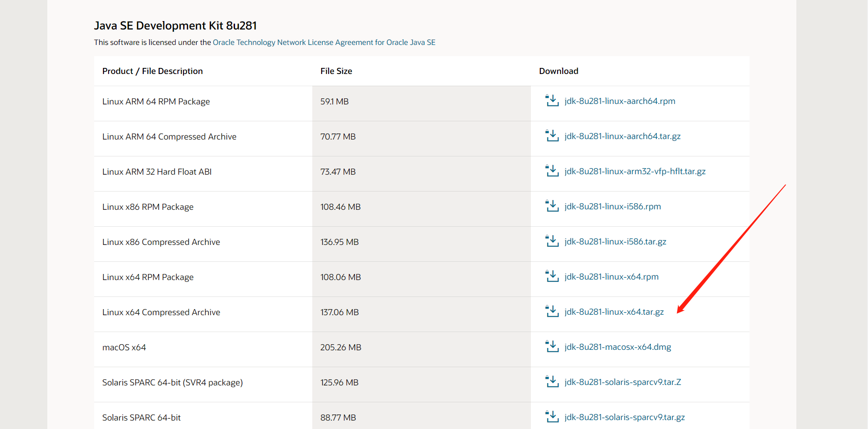Select 'Solaris SPARC 64-bit (SVR4 package)' cell

[203, 385]
